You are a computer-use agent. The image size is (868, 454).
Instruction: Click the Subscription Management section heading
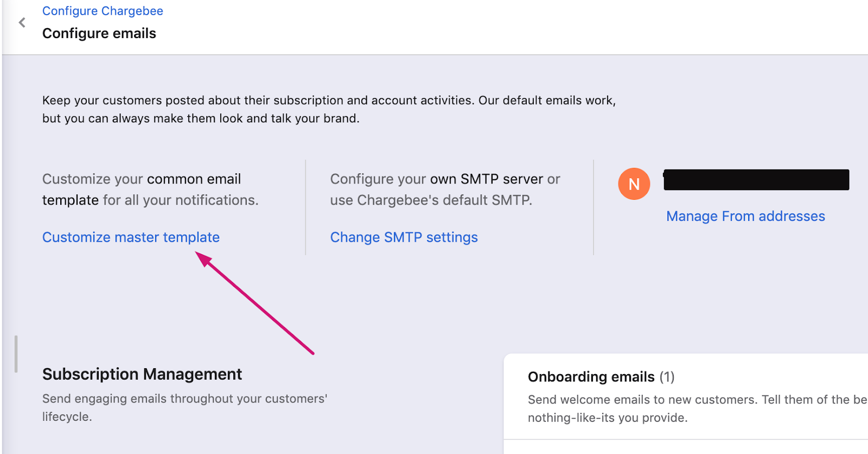click(x=142, y=374)
